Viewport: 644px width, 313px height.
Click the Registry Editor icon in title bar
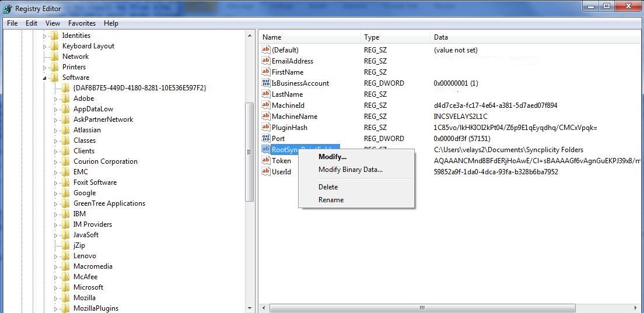click(x=8, y=8)
